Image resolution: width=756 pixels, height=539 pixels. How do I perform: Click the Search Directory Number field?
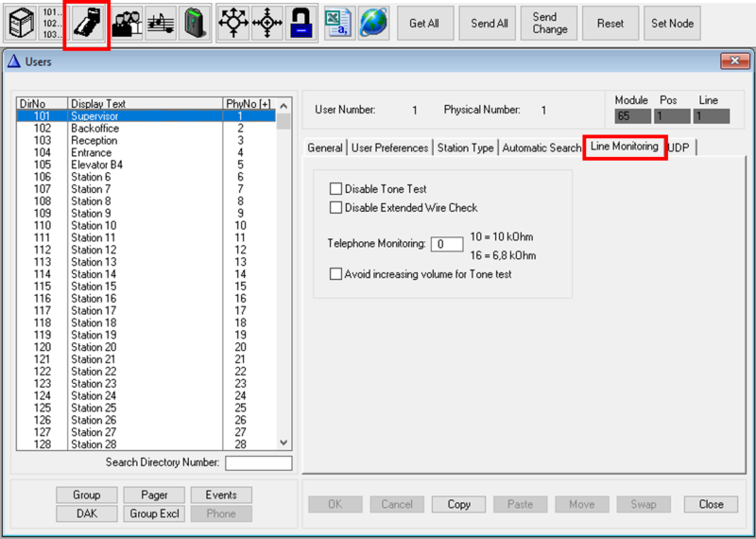click(x=258, y=462)
